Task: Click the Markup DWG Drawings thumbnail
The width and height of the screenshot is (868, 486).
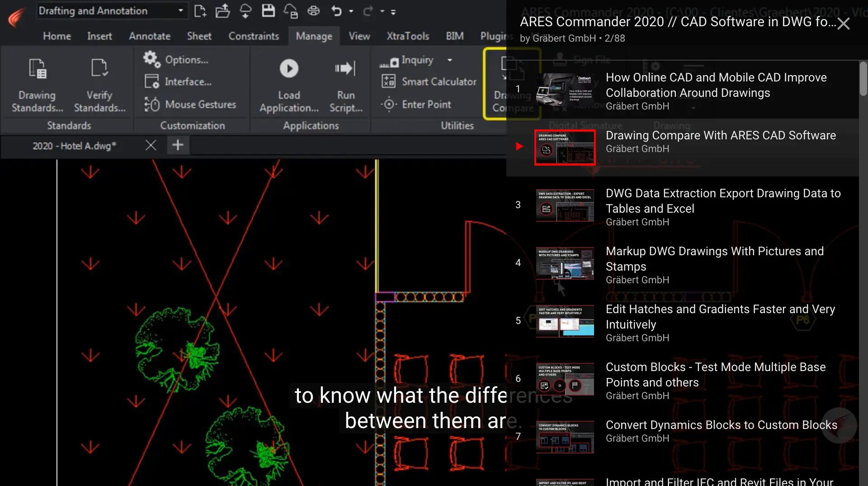Action: click(x=565, y=263)
